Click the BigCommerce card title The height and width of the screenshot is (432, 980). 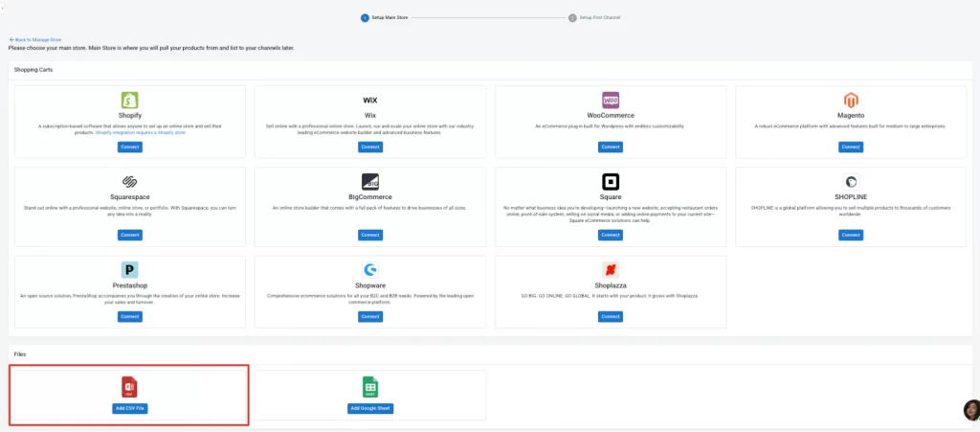(370, 197)
